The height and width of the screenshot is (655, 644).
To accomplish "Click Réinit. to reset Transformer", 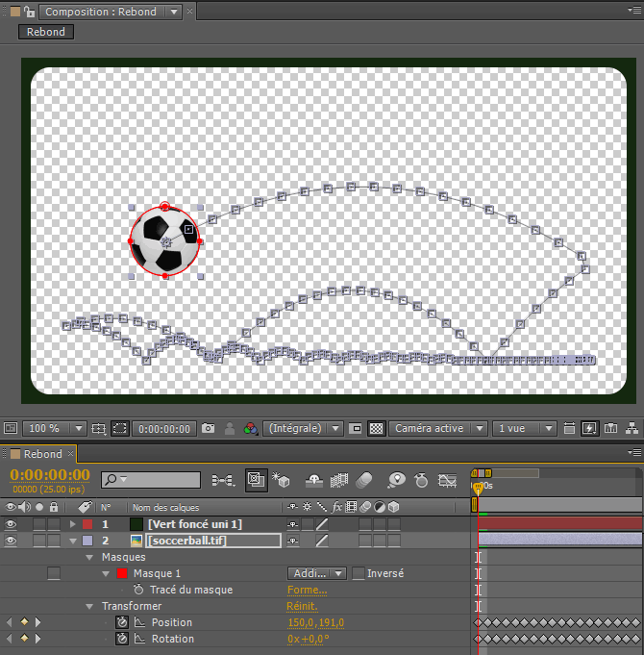I will coord(302,606).
